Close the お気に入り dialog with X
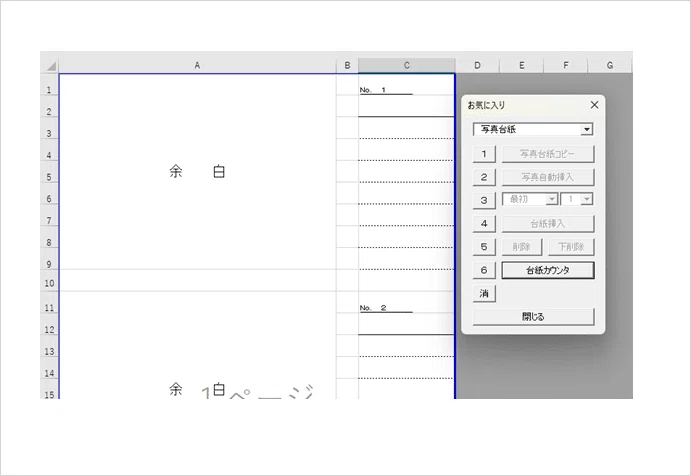 coord(594,105)
